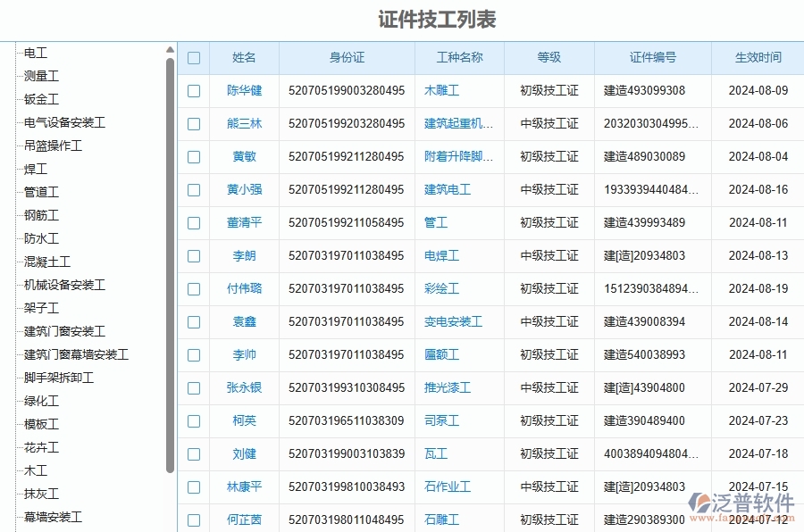
Task: Click the 生效时间 column header
Action: 757,57
